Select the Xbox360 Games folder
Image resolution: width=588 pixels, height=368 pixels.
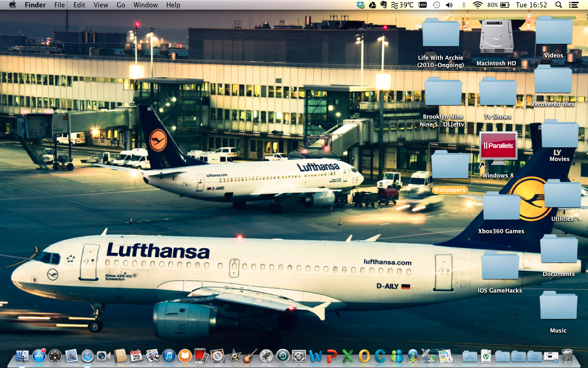pos(501,206)
